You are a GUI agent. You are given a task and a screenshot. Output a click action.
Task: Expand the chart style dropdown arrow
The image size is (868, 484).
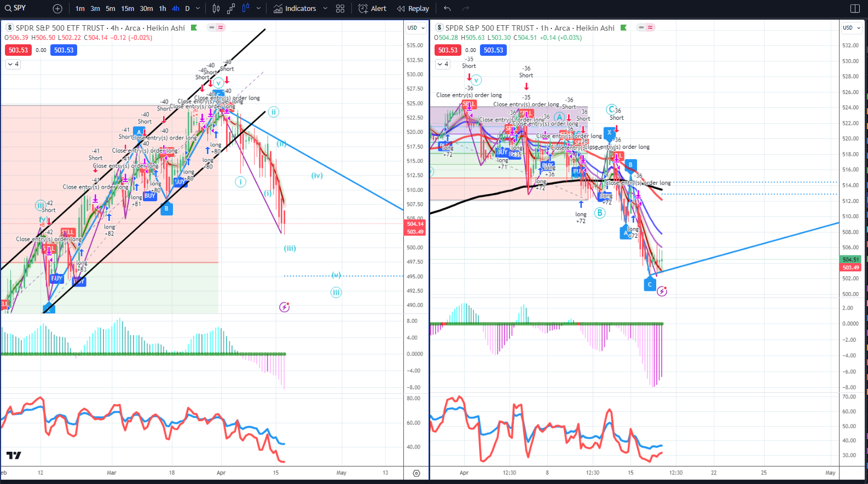[x=258, y=9]
